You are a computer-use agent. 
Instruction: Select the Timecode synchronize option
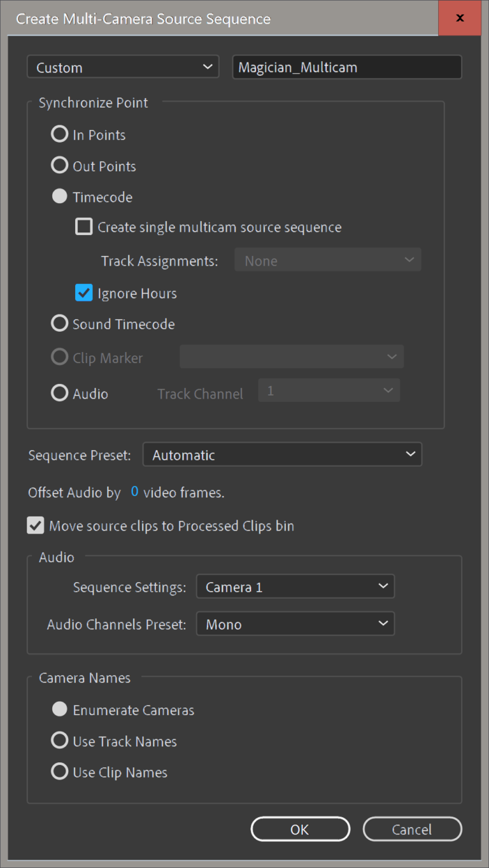pyautogui.click(x=59, y=196)
